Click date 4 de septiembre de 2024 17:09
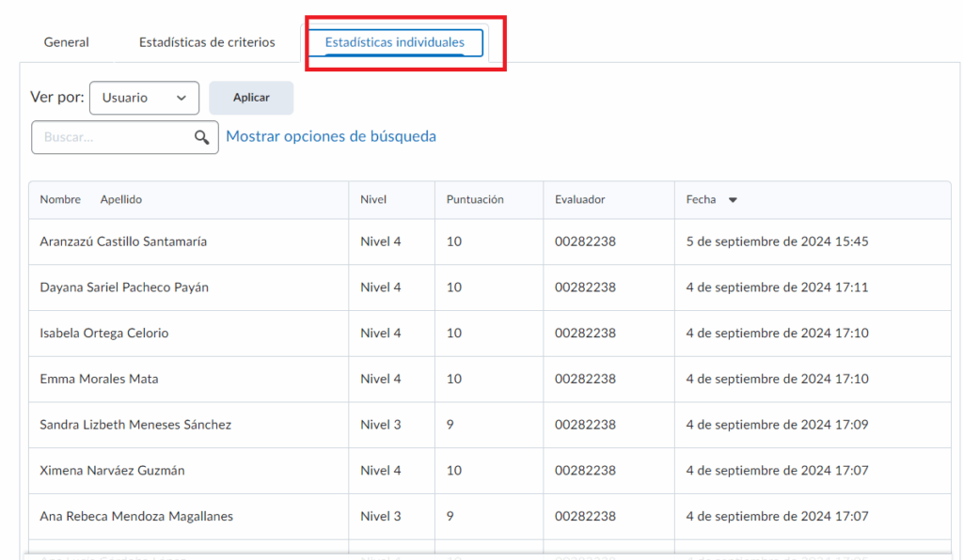This screenshot has height=560, width=963. (x=777, y=425)
